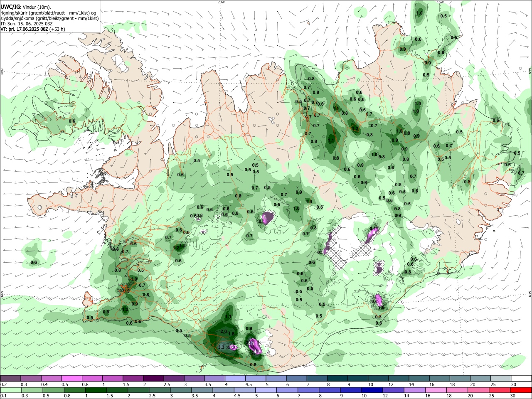The width and height of the screenshot is (532, 399).
Task: Click the 0.2 label in the snow legend
Action: 3,384
